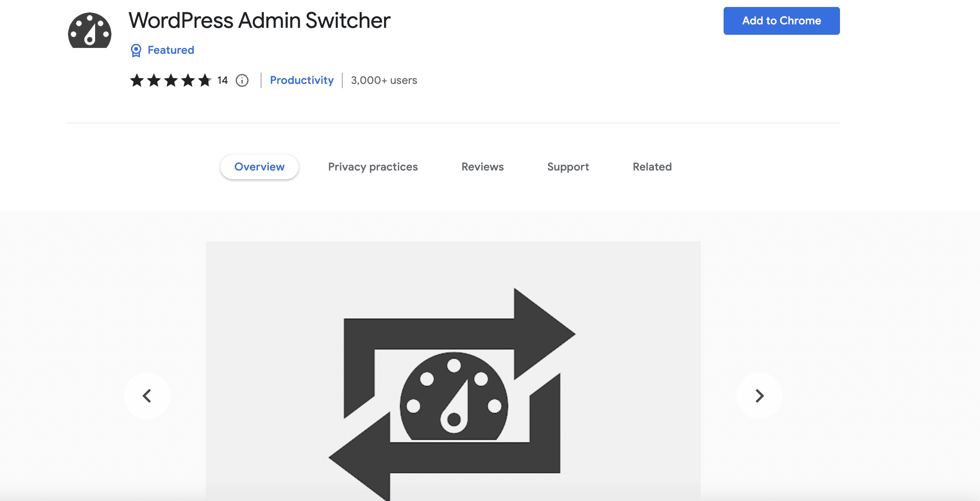
Task: Select the Reviews tab
Action: click(x=483, y=166)
